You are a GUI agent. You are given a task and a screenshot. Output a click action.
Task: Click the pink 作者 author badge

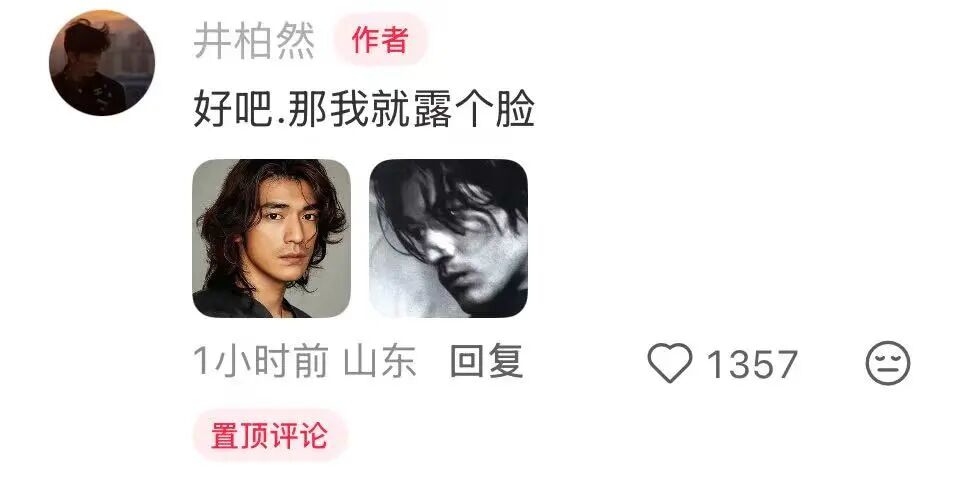coord(380,40)
